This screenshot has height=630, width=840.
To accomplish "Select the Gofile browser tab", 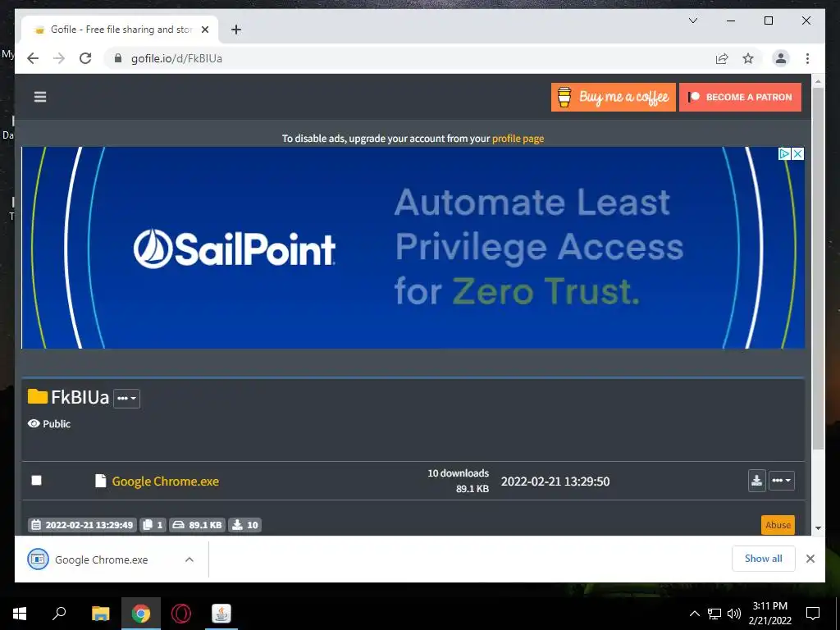I will 120,30.
